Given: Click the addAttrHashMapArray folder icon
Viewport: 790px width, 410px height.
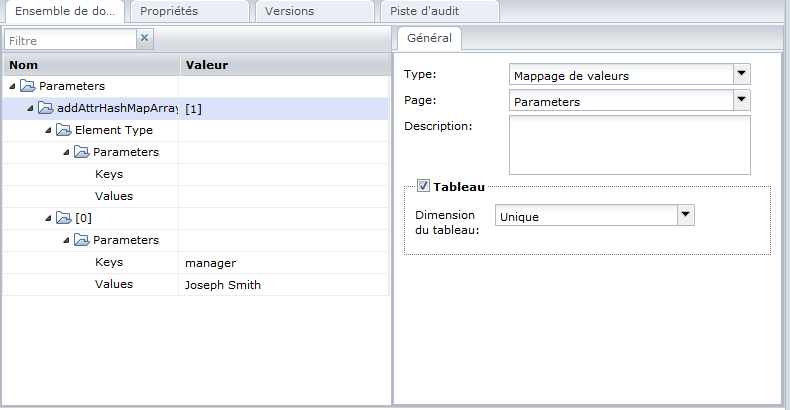Looking at the screenshot, I should pyautogui.click(x=46, y=108).
